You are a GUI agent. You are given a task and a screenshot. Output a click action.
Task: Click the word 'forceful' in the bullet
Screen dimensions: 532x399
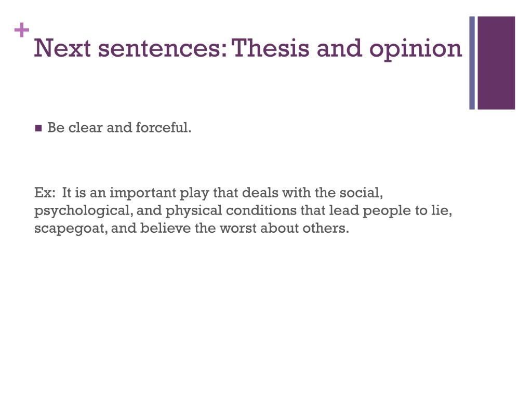coord(164,128)
